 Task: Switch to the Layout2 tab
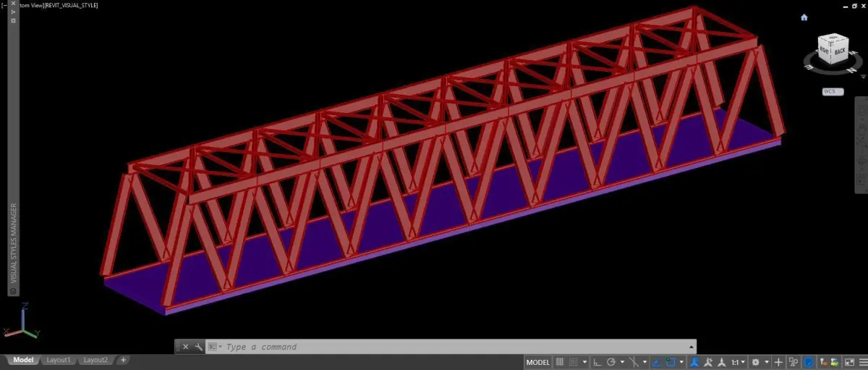tap(95, 360)
